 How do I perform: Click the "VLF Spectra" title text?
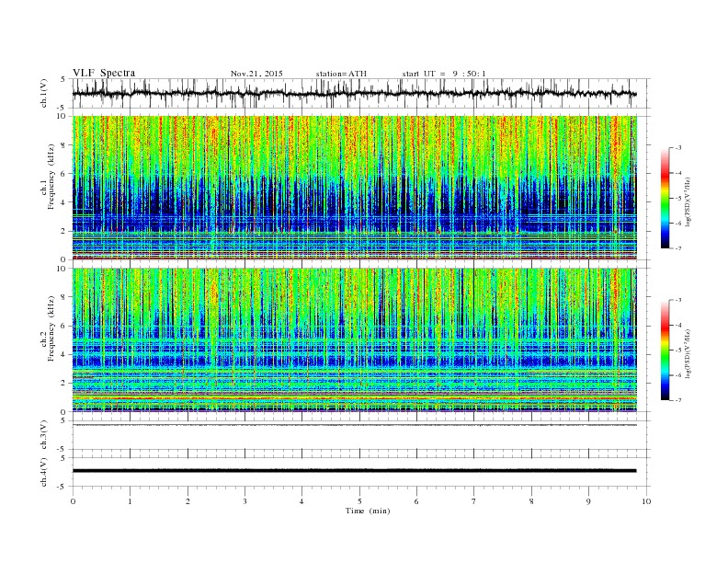104,73
